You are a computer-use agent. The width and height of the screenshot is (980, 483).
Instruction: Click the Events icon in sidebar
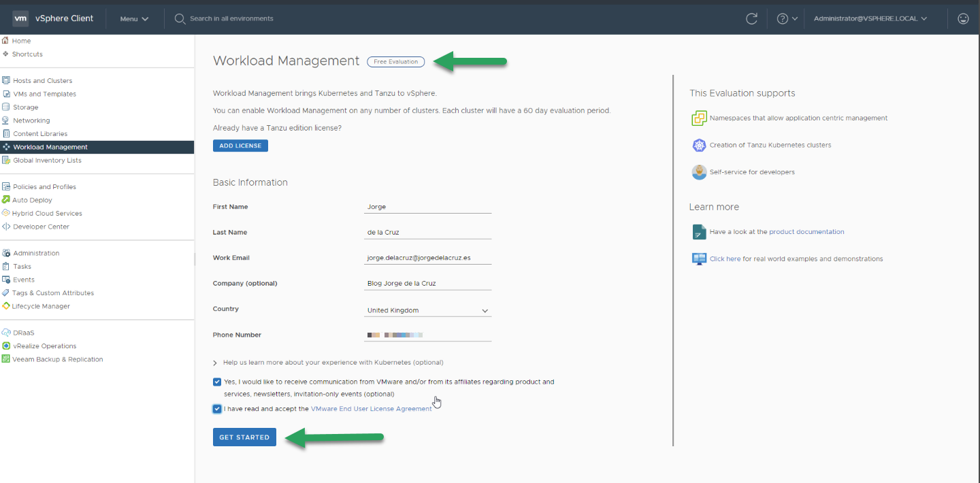coord(6,280)
